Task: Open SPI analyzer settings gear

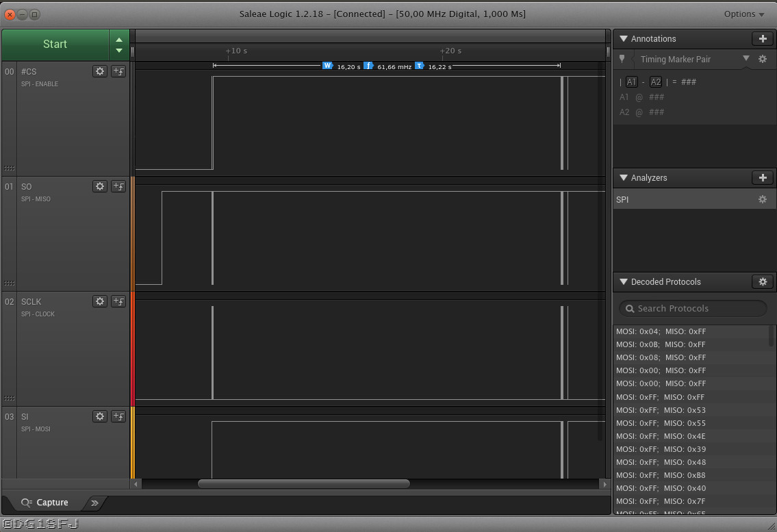Action: (762, 200)
